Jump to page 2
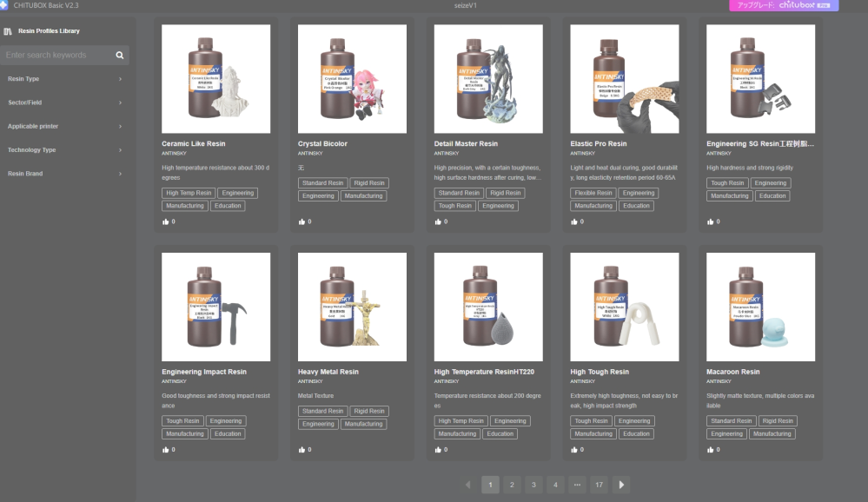Viewport: 868px width, 502px height. pyautogui.click(x=512, y=485)
